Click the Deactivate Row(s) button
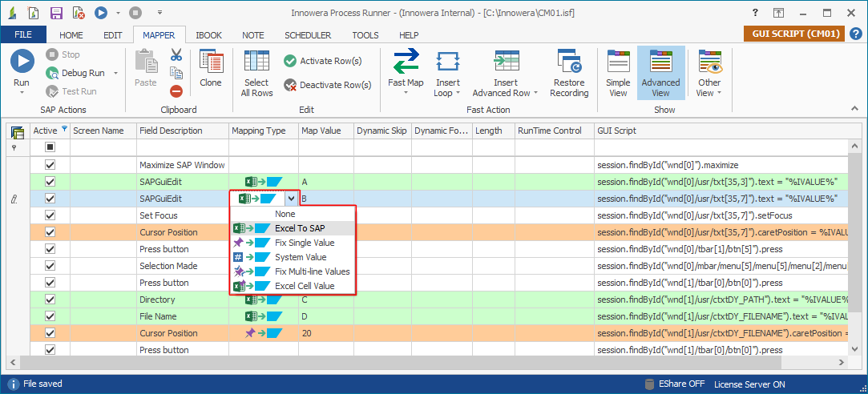Screen dimensions: 868x394 pos(327,85)
